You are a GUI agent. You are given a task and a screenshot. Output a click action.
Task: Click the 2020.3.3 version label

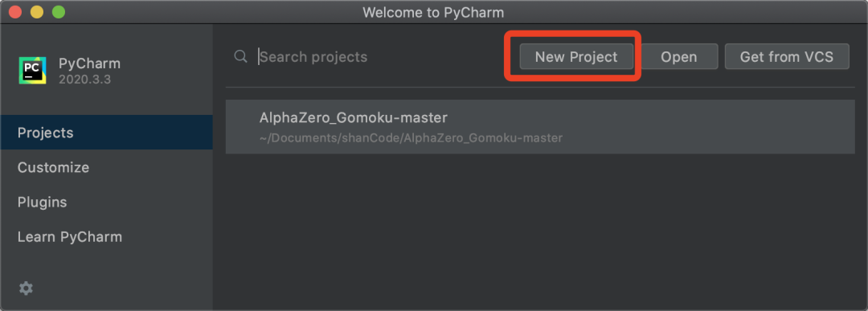coord(84,80)
